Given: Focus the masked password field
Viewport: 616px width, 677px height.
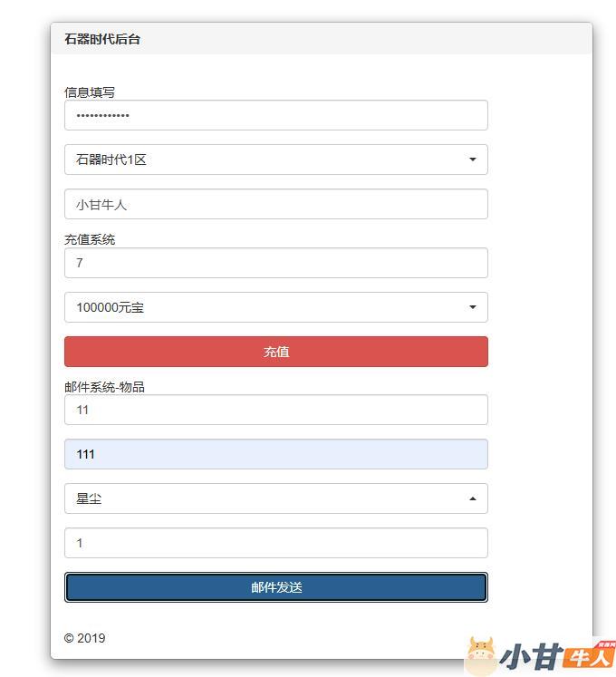Looking at the screenshot, I should 275,115.
